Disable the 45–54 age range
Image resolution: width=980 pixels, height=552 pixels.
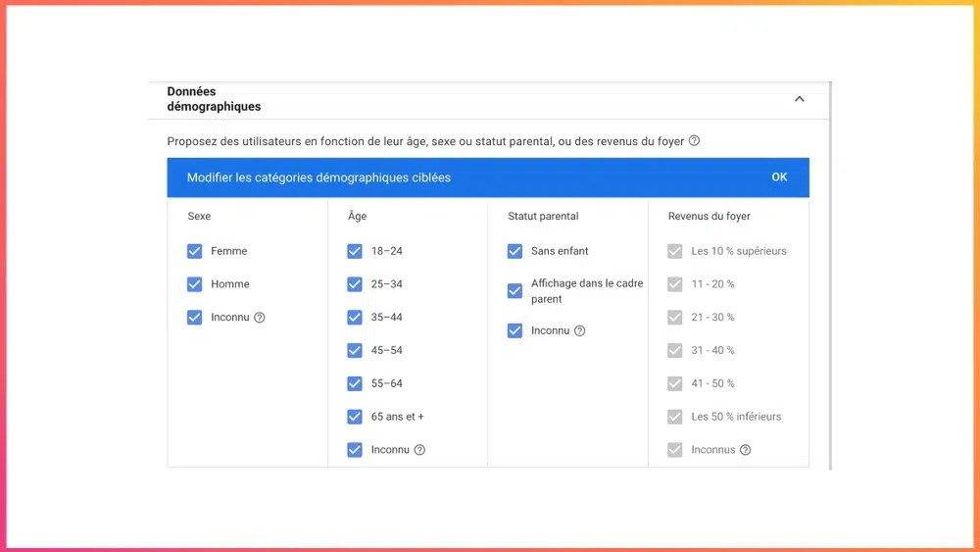coord(355,351)
